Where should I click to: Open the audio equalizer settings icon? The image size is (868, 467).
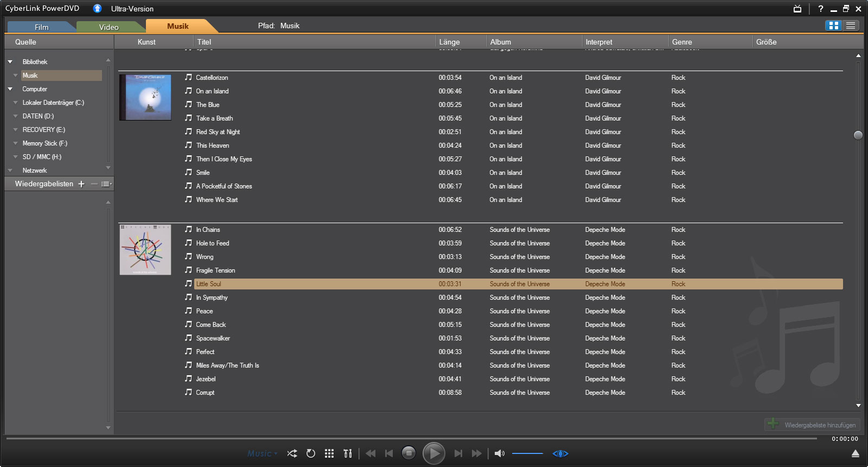(348, 453)
